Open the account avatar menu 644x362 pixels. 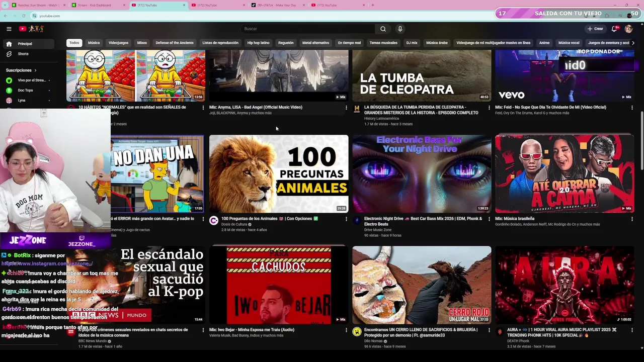tap(628, 29)
